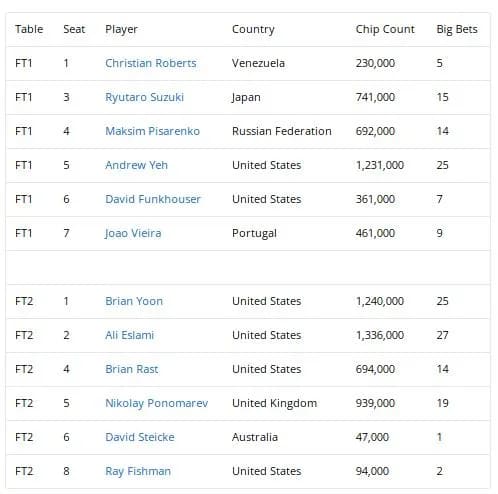Open David Steicke profile link
Image resolution: width=498 pixels, height=494 pixels.
tap(140, 437)
